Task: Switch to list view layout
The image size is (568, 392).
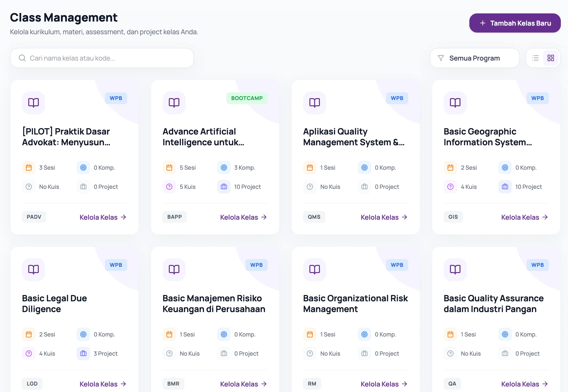Action: 535,58
